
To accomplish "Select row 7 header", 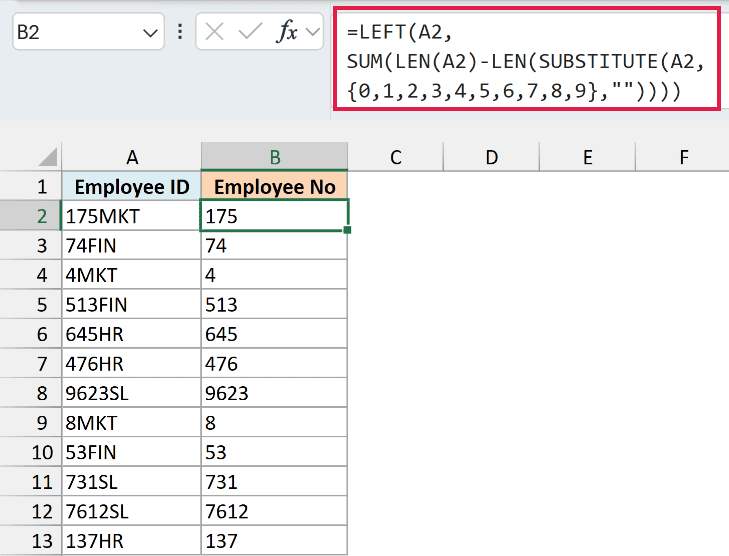I will [31, 364].
